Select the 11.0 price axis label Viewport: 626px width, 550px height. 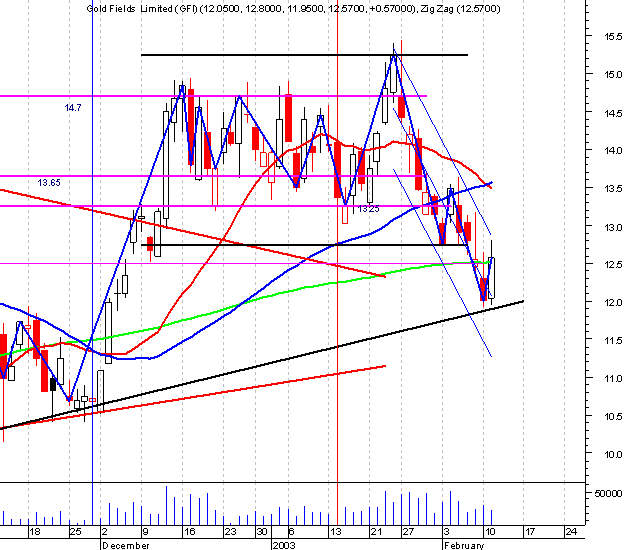coord(613,378)
